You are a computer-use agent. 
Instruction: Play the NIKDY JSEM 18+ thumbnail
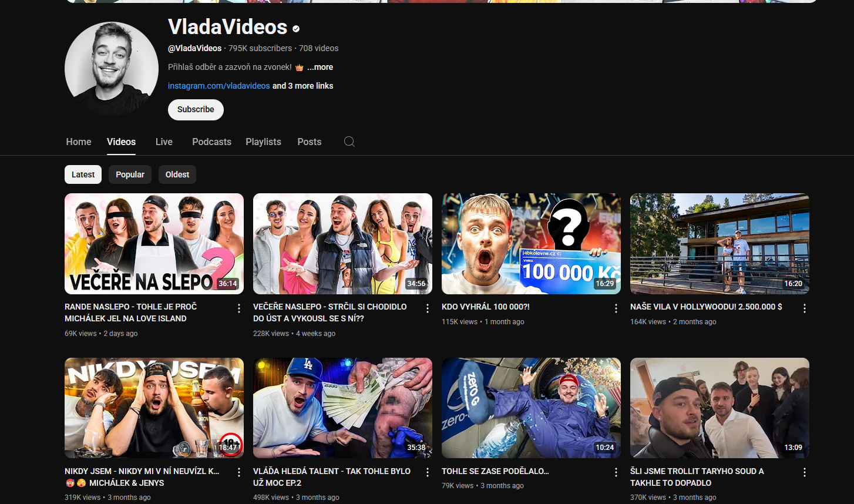[x=154, y=408]
